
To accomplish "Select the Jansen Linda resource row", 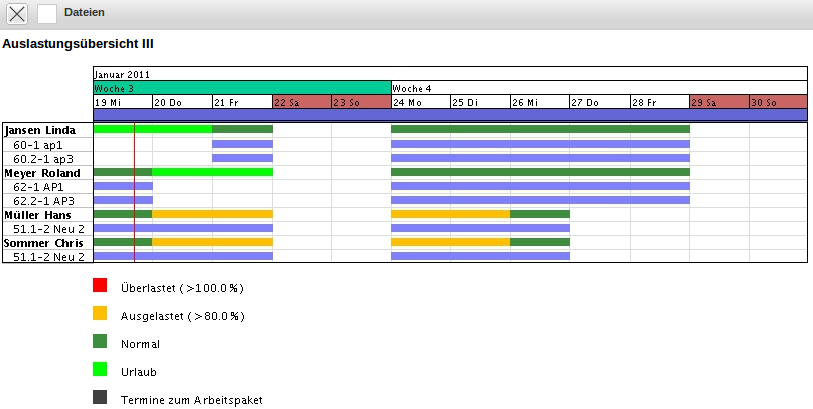I will 40,130.
